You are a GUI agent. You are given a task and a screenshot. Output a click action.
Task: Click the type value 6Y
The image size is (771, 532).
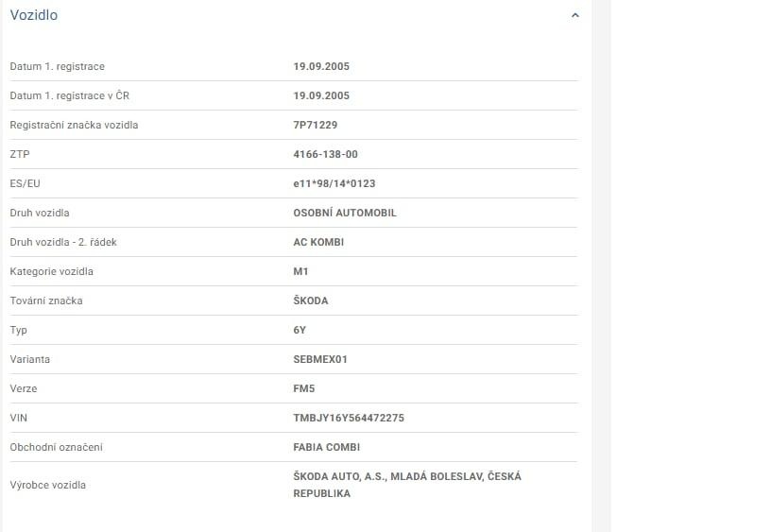[x=300, y=330]
